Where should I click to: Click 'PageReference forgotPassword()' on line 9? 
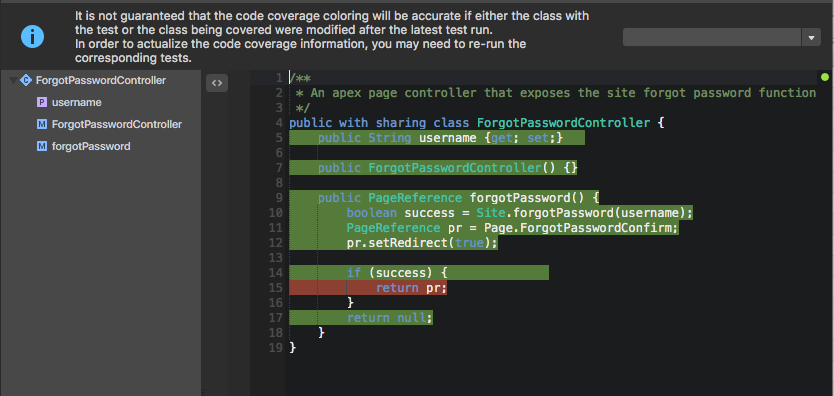477,198
